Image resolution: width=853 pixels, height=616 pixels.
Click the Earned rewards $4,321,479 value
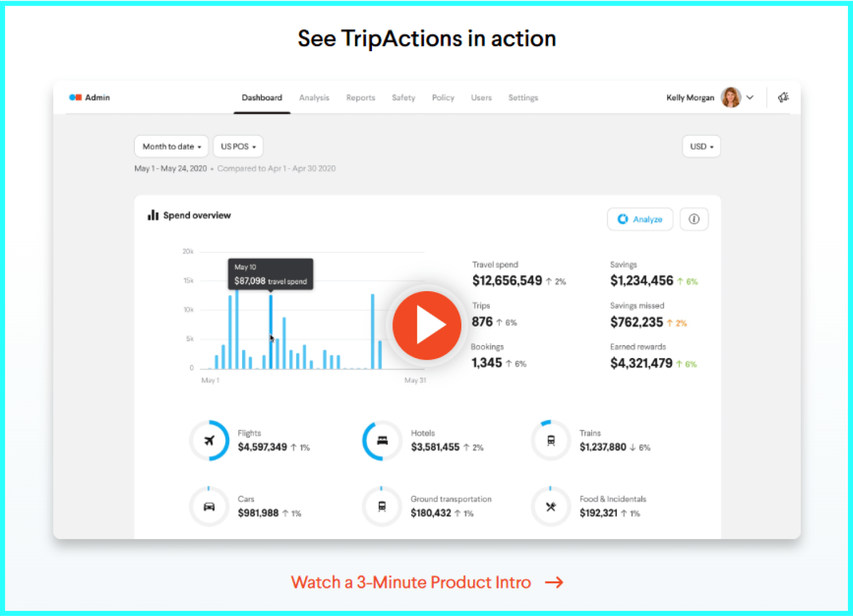pyautogui.click(x=641, y=363)
